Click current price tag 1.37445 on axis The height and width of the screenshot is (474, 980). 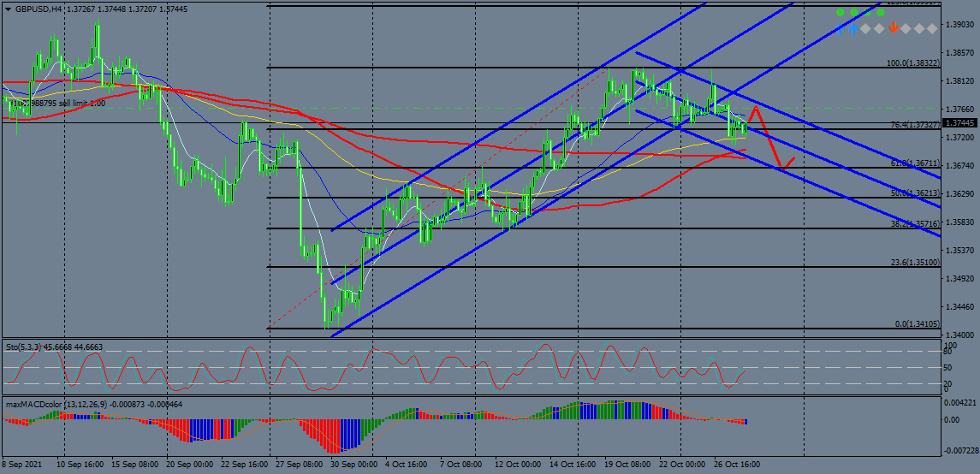[960, 123]
